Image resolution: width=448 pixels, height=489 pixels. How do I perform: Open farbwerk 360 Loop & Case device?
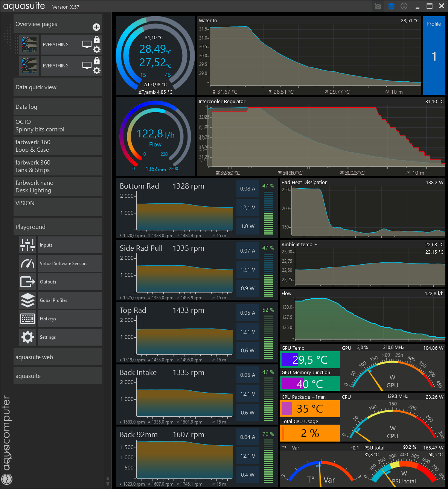[58, 146]
